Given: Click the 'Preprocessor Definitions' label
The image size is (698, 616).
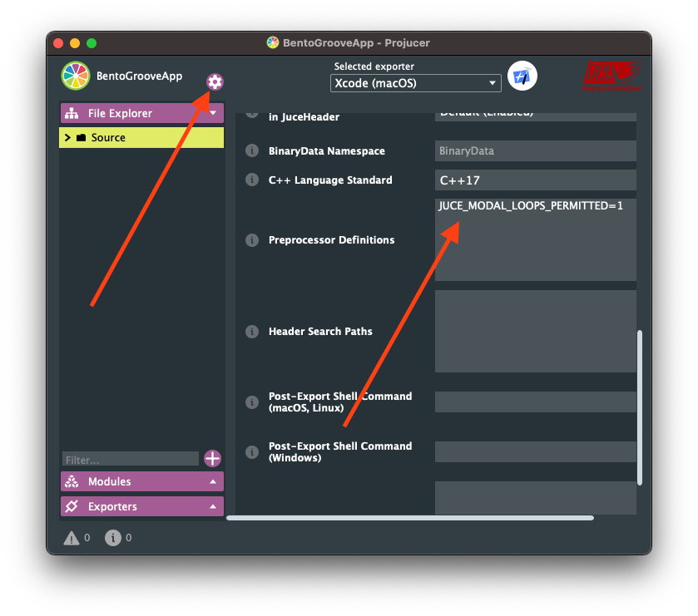Looking at the screenshot, I should [332, 240].
